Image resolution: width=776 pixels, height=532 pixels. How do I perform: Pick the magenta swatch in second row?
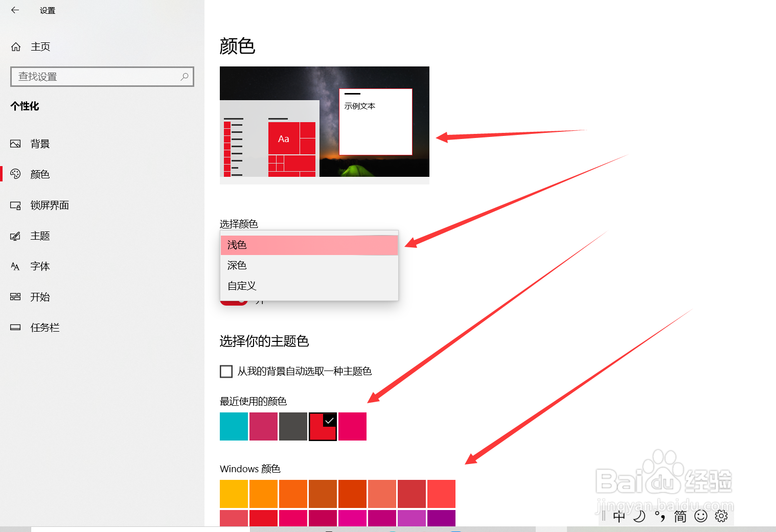tap(352, 518)
